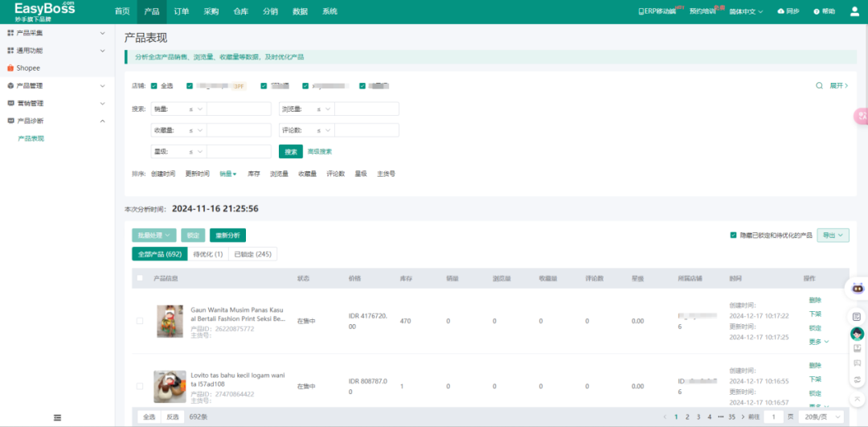Click 删除 for the Gaun Wanita row
Viewport: 868px width, 427px height.
point(815,300)
